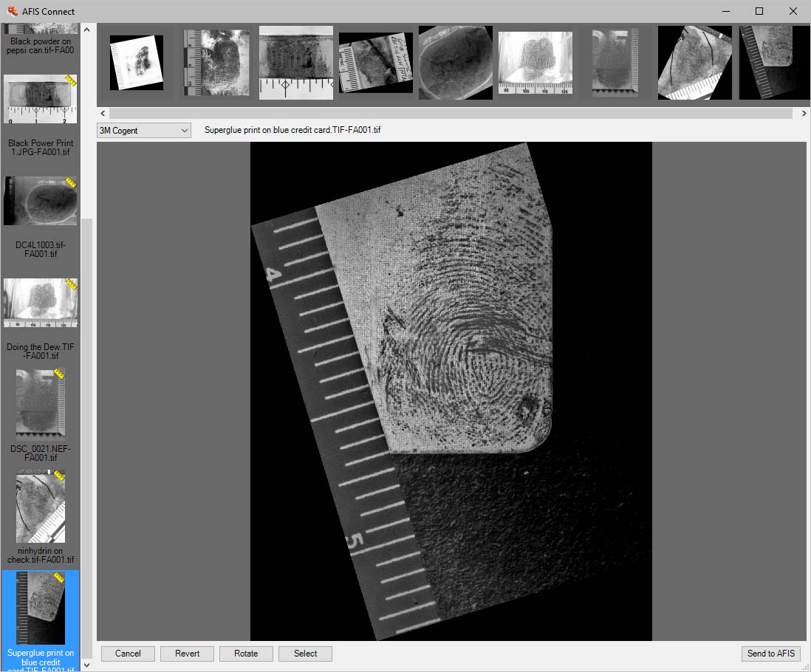Click the first thumbnail in top strip
The height and width of the screenshot is (672, 811).
(x=137, y=63)
